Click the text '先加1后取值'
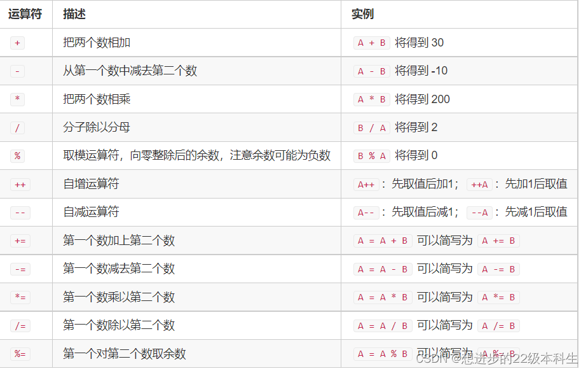Image resolution: width=588 pixels, height=371 pixels. coord(537,184)
